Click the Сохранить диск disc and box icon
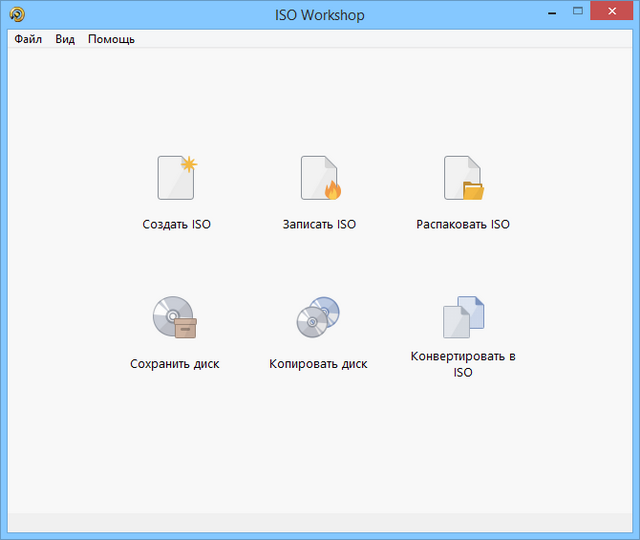 pyautogui.click(x=175, y=318)
